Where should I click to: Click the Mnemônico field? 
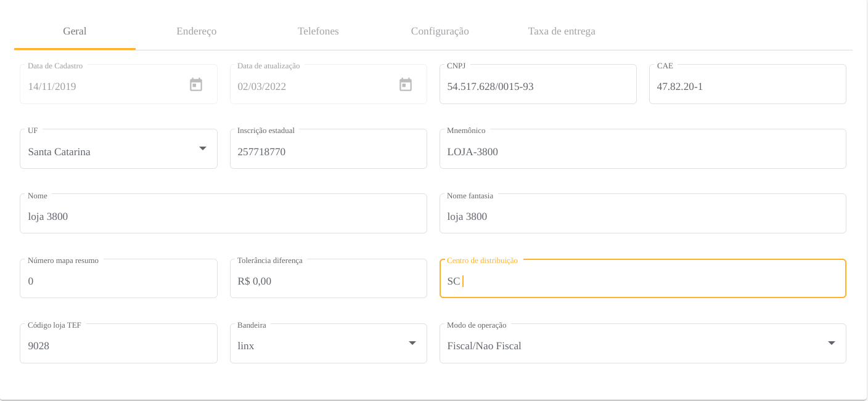[x=642, y=152]
